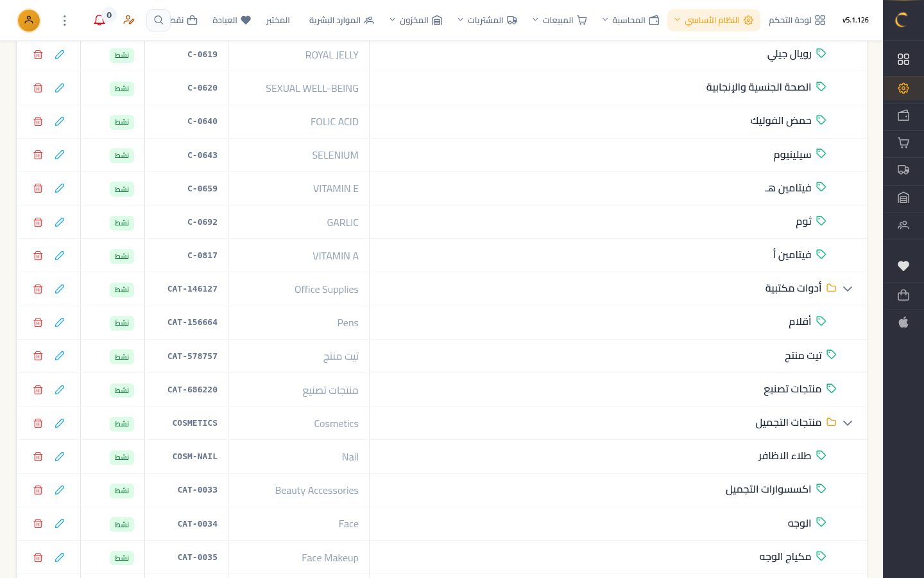
Task: Click the code CAT-578757
Action: tap(193, 356)
